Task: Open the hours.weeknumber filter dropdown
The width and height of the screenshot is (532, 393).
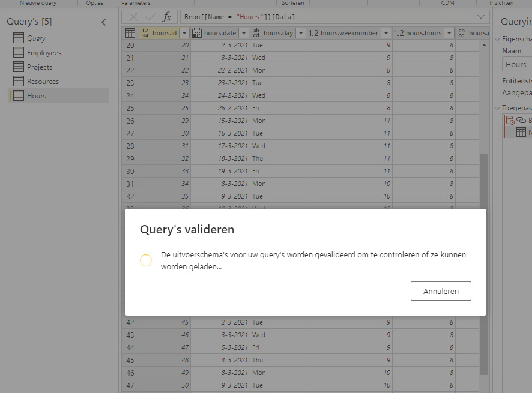Action: [386, 33]
